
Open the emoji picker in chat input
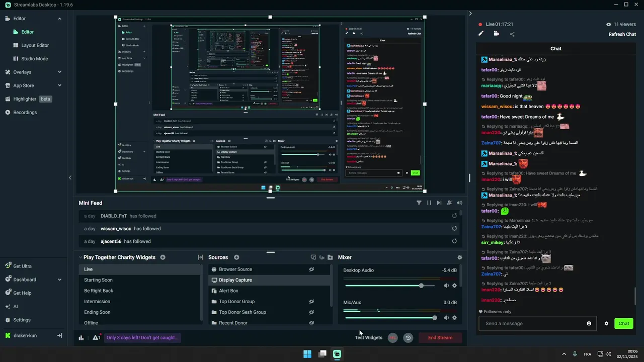[x=589, y=323]
